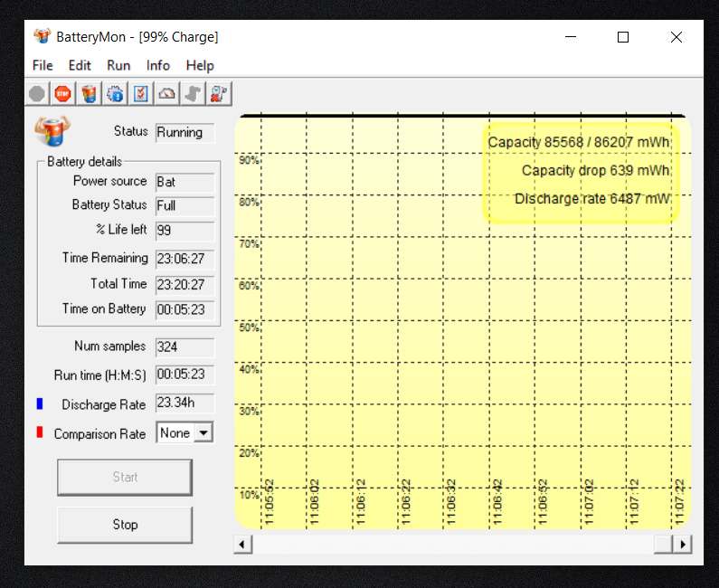Screen dimensions: 719x588
Task: Click the grey octagon start toolbar icon
Action: coord(36,93)
